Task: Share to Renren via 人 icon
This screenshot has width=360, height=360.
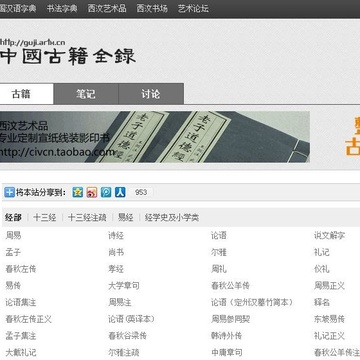Action: pos(120,192)
